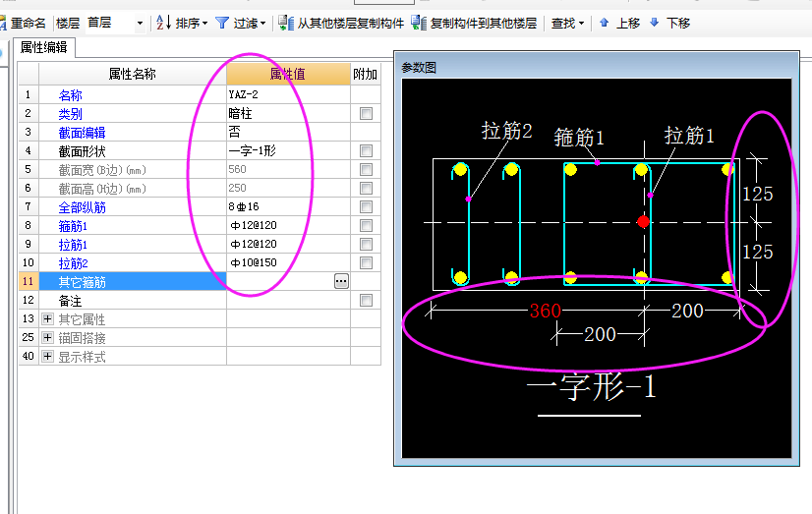Toggle the 拉筋1 附加 checkbox
Viewport: 812px width, 514px height.
pos(366,244)
